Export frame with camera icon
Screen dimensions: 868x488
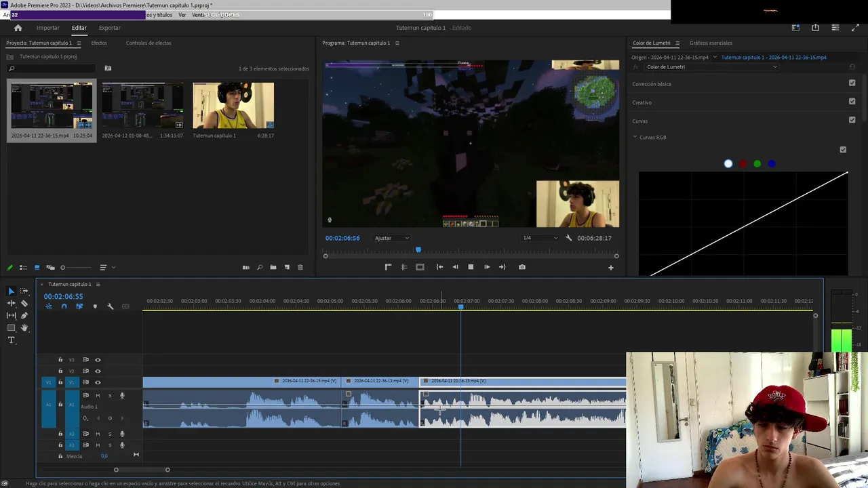tap(521, 267)
